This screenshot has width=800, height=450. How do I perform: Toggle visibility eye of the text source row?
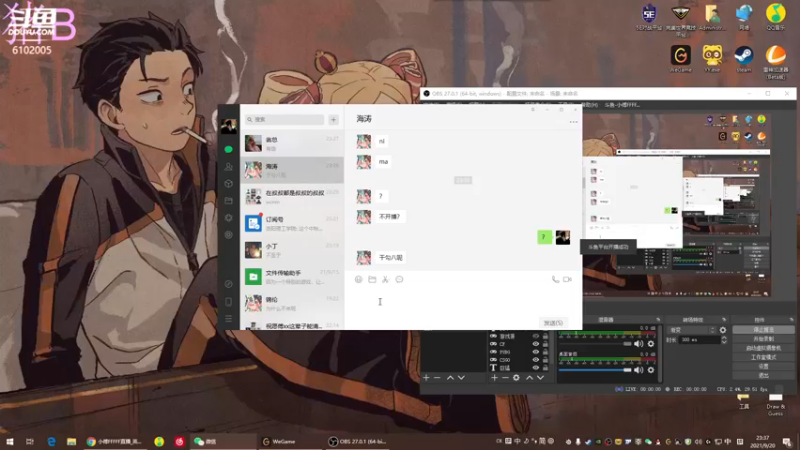pyautogui.click(x=536, y=367)
